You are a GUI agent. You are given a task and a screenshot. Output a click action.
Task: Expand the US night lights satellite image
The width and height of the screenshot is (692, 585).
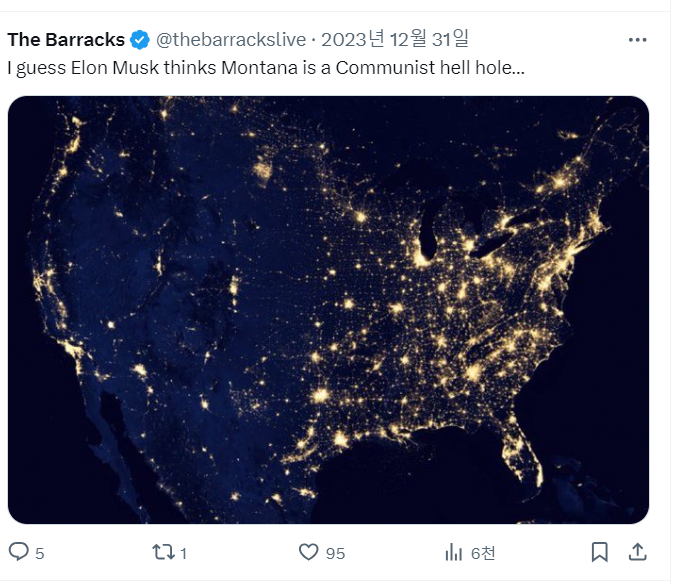(x=328, y=310)
